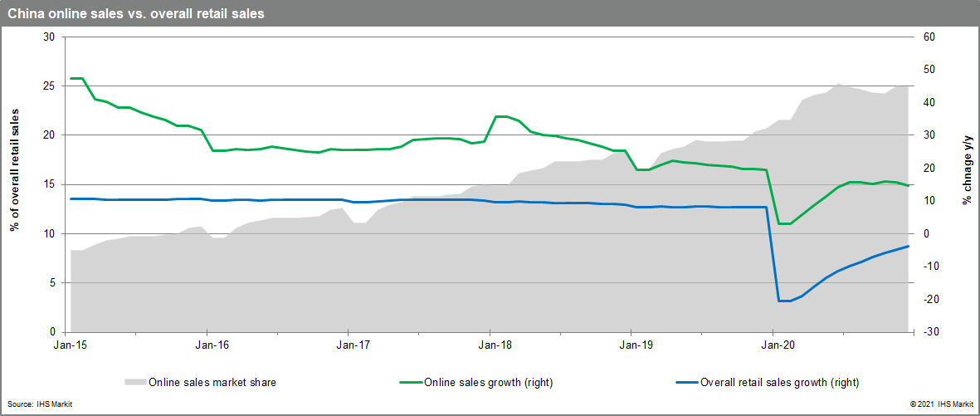Select the '% chnage y/y' right axis title
The height and width of the screenshot is (416, 980).
[967, 184]
